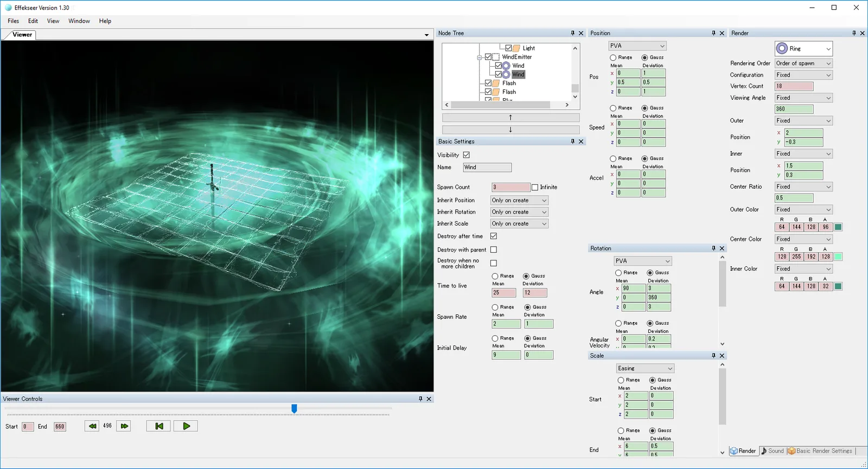Viewport: 868px width, 469px height.
Task: Select Range for Spawn Rate
Action: (x=495, y=307)
